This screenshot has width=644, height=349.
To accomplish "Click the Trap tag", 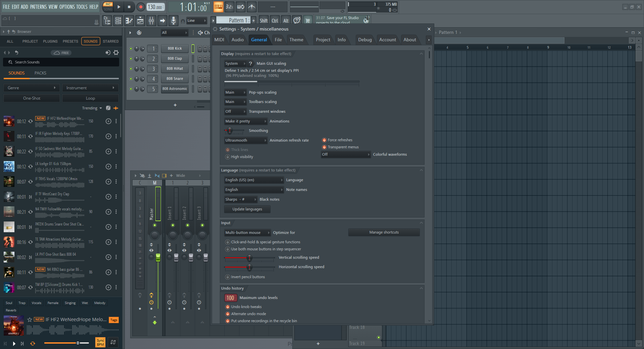I will [22, 303].
